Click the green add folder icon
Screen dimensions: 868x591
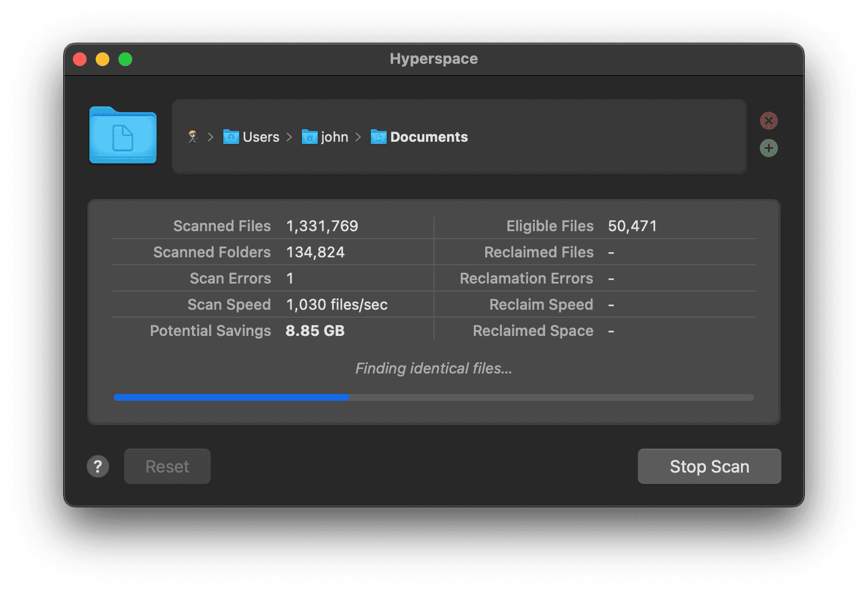tap(768, 148)
